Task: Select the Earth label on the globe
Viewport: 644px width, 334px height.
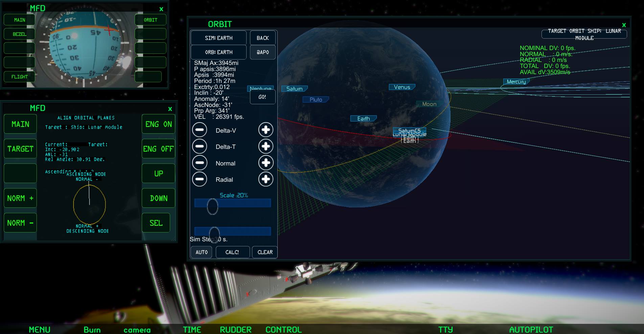Action: tap(364, 118)
